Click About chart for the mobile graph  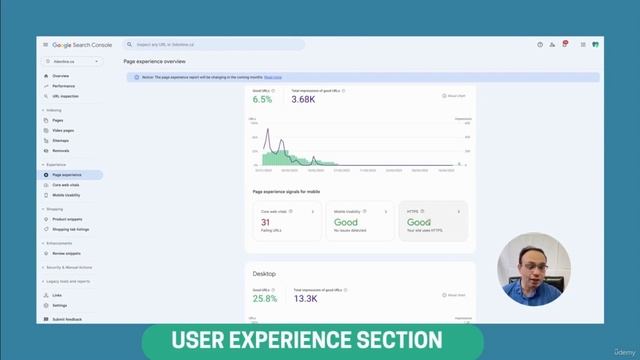click(x=453, y=96)
